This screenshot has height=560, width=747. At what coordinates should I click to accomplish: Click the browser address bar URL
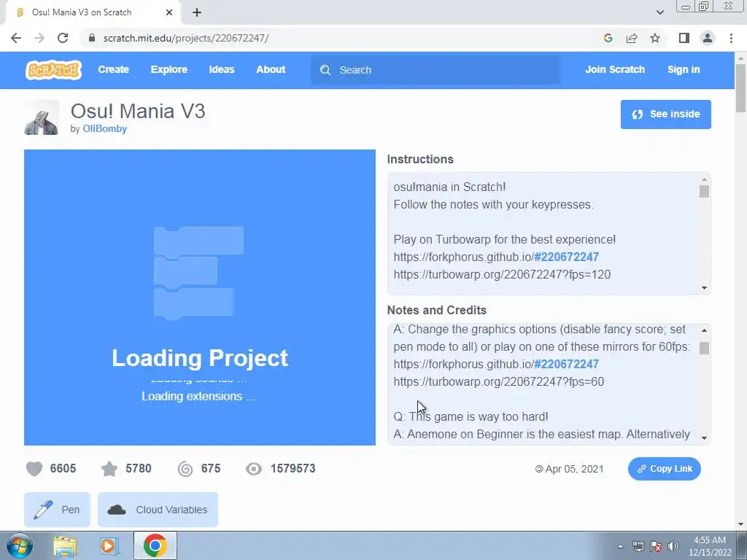(186, 38)
